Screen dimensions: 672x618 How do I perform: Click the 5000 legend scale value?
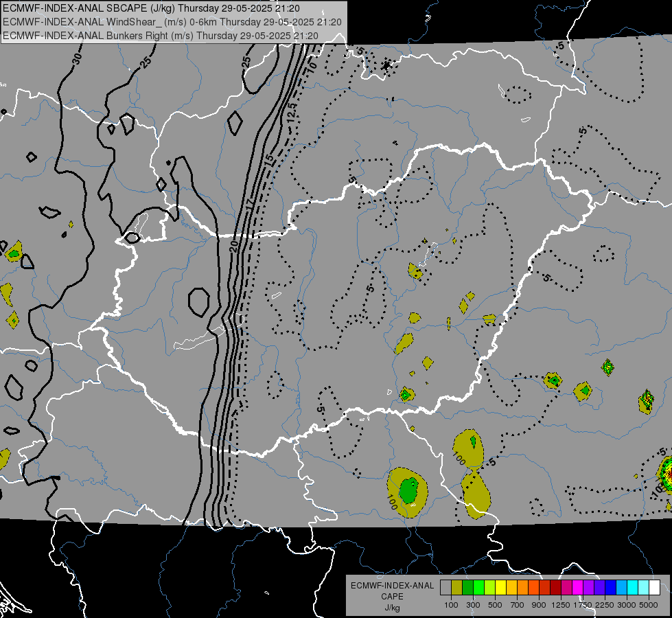tap(649, 605)
